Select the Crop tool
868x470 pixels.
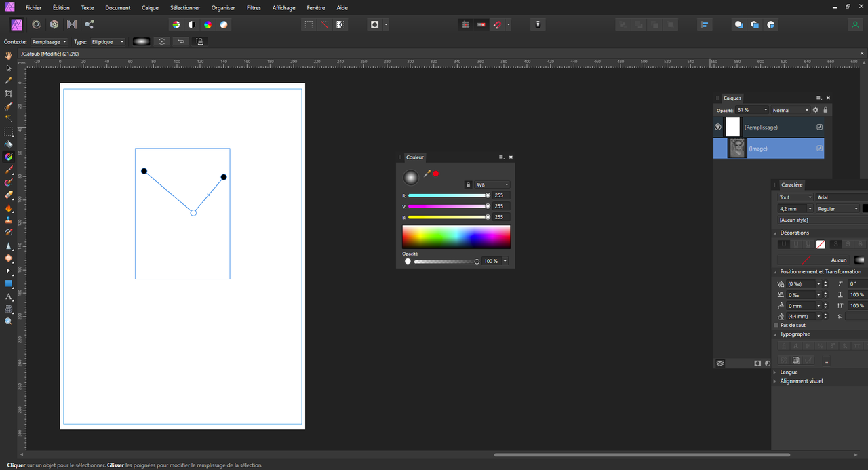(x=9, y=93)
